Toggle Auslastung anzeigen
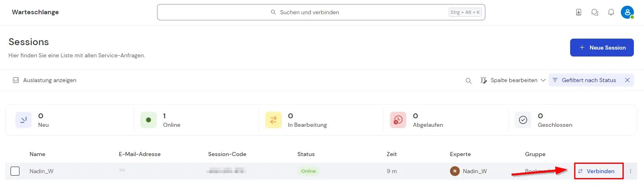Image resolution: width=644 pixels, height=189 pixels. [x=45, y=80]
